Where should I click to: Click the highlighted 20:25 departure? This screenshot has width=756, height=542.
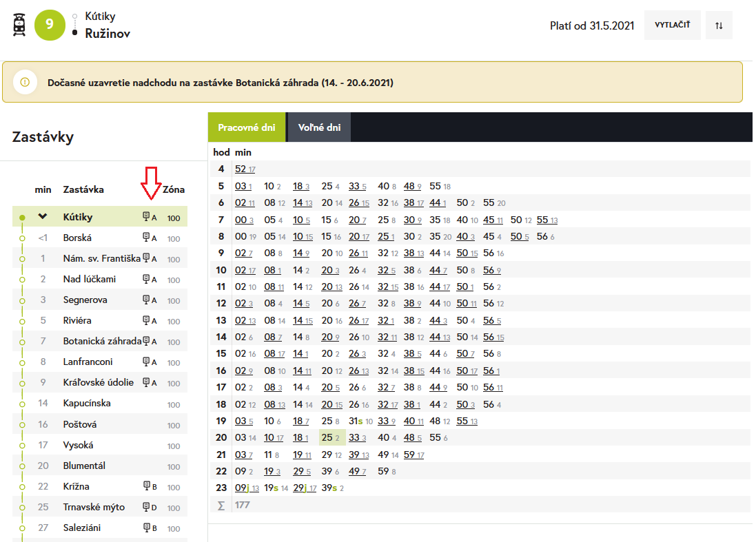328,437
